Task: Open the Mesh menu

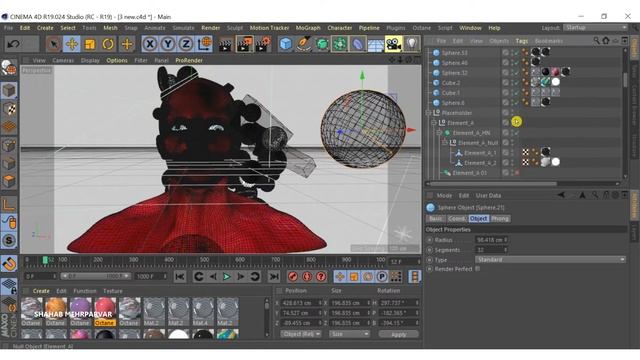Action: point(110,28)
